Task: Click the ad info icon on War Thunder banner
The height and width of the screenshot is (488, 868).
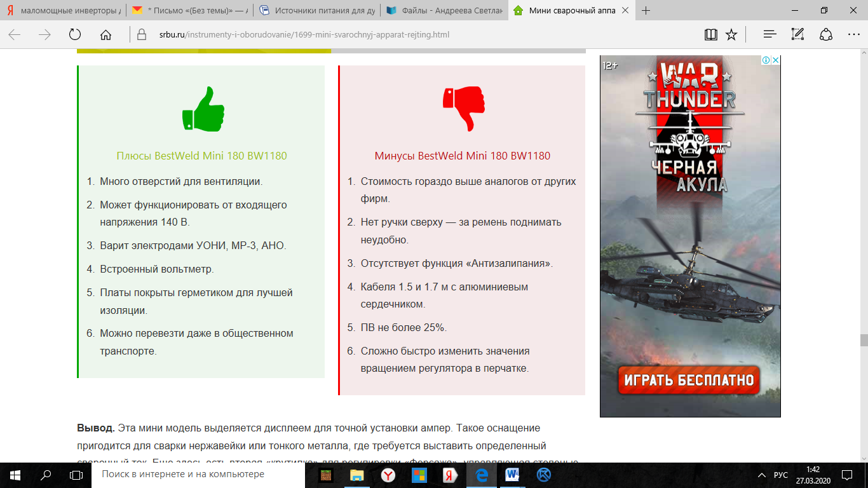Action: 766,60
